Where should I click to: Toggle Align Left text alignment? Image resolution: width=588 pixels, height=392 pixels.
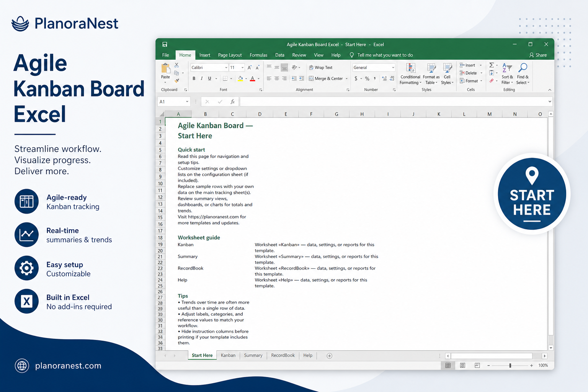(269, 78)
